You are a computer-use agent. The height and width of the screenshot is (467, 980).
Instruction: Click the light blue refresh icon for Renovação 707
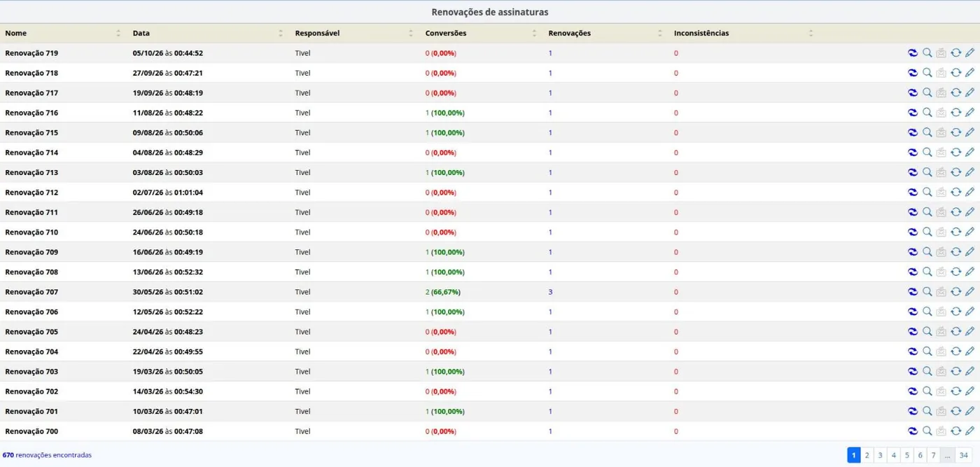point(955,291)
